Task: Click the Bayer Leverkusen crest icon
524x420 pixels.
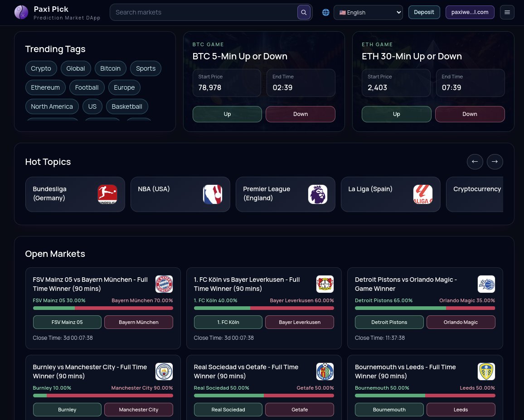Action: [x=325, y=284]
